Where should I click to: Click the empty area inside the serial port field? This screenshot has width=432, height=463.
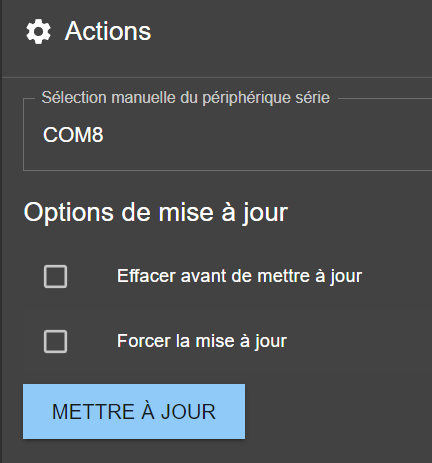coord(267,135)
